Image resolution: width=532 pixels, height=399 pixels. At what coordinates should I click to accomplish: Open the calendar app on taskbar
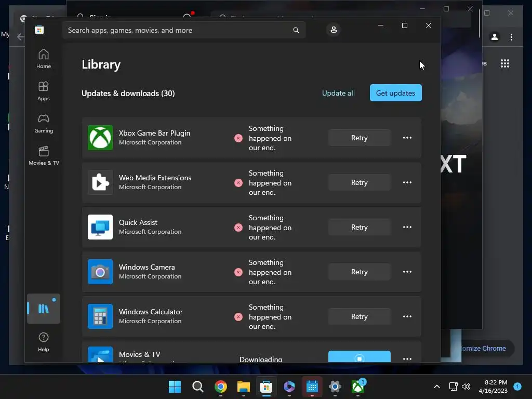[x=312, y=387]
